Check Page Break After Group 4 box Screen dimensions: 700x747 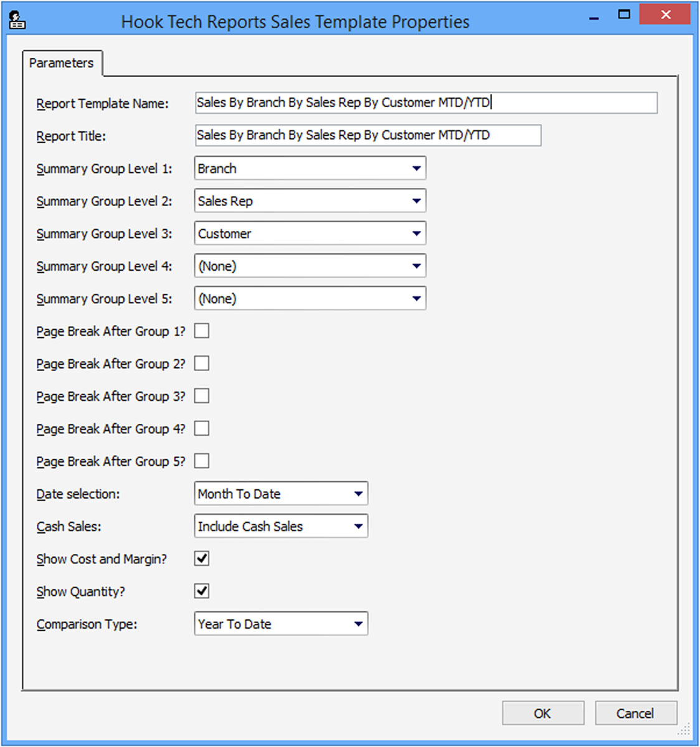tap(202, 428)
